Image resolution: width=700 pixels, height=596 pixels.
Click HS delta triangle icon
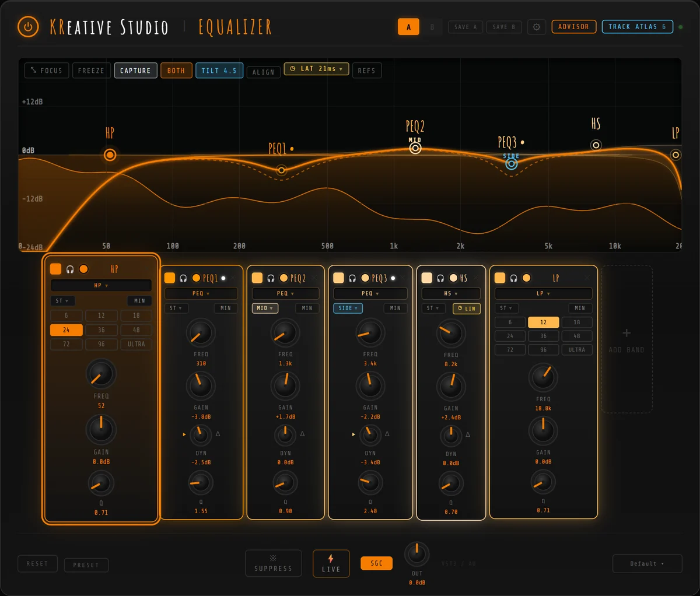468,434
